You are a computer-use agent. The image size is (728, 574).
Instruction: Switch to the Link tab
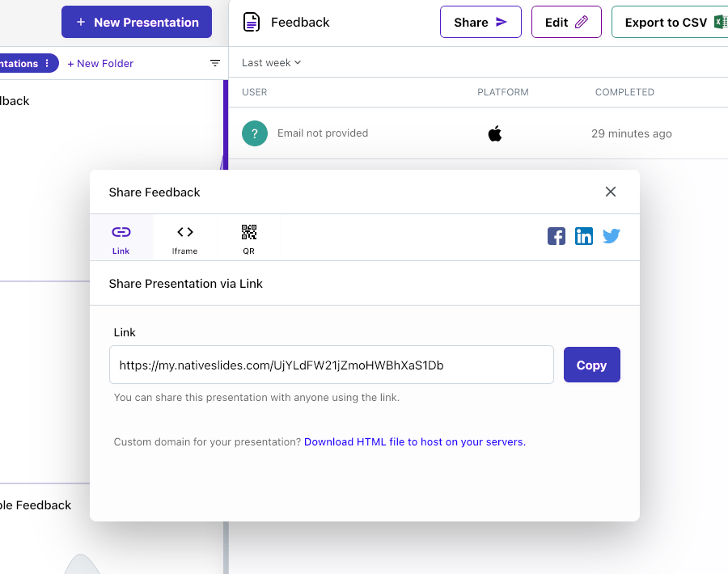click(121, 238)
